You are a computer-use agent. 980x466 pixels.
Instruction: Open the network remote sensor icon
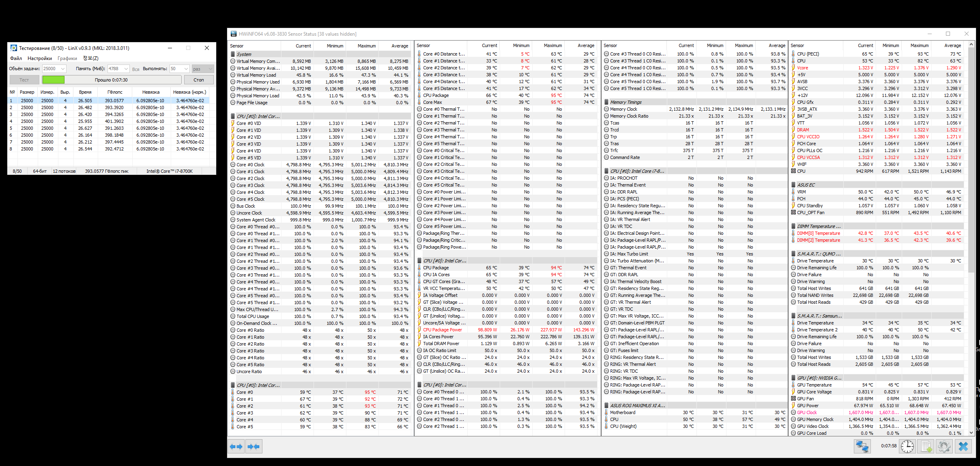pos(862,447)
